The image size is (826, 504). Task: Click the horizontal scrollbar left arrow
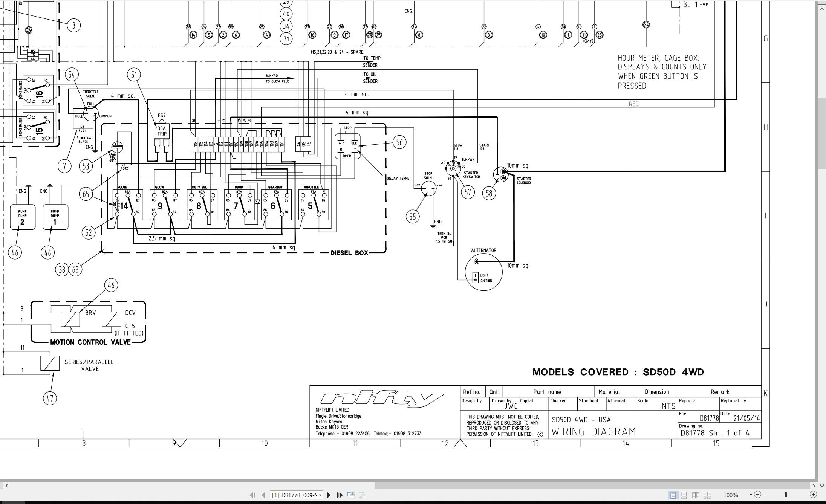pos(6,486)
